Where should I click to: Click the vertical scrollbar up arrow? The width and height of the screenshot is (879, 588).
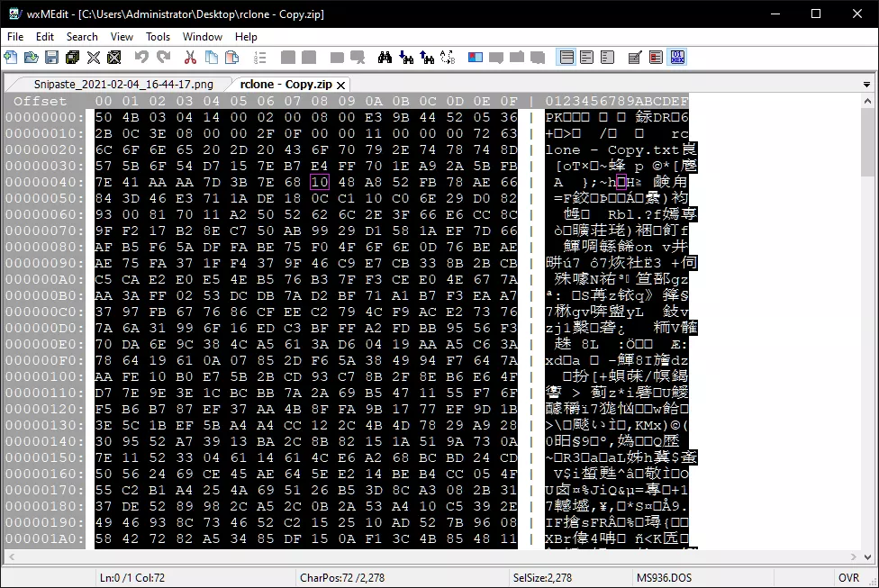click(x=867, y=102)
